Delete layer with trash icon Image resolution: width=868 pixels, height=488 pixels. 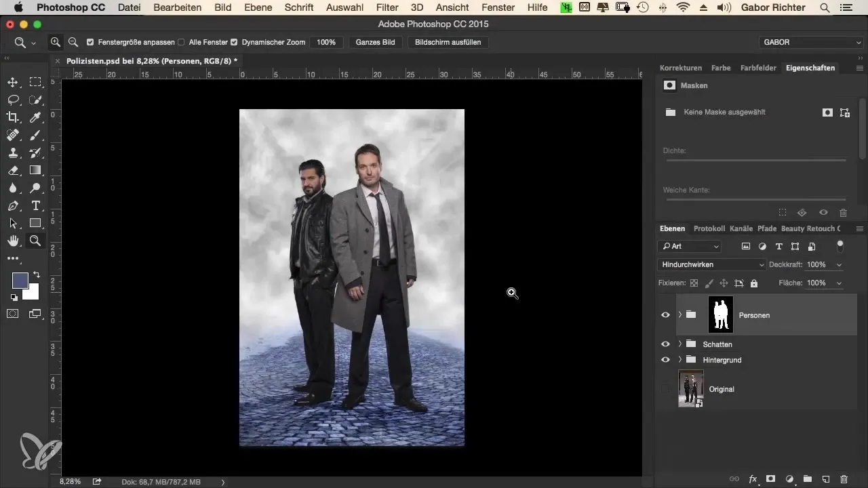844,479
